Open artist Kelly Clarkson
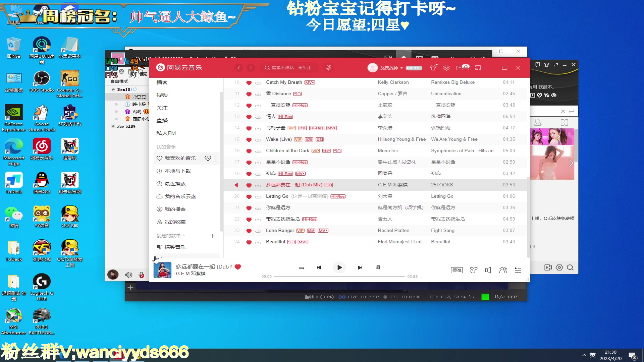The width and height of the screenshot is (644, 362). (393, 82)
